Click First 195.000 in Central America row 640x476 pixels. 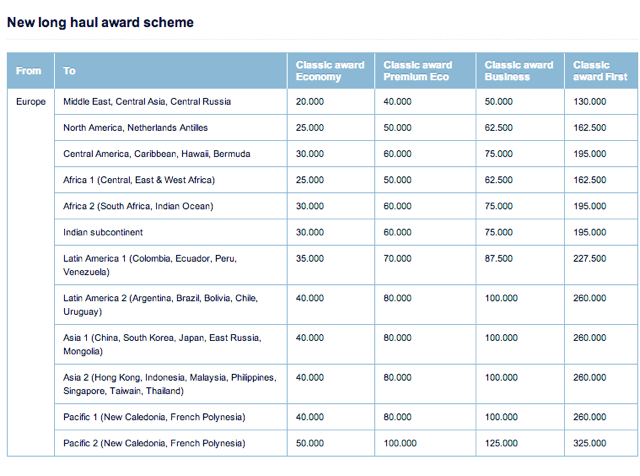[590, 154]
